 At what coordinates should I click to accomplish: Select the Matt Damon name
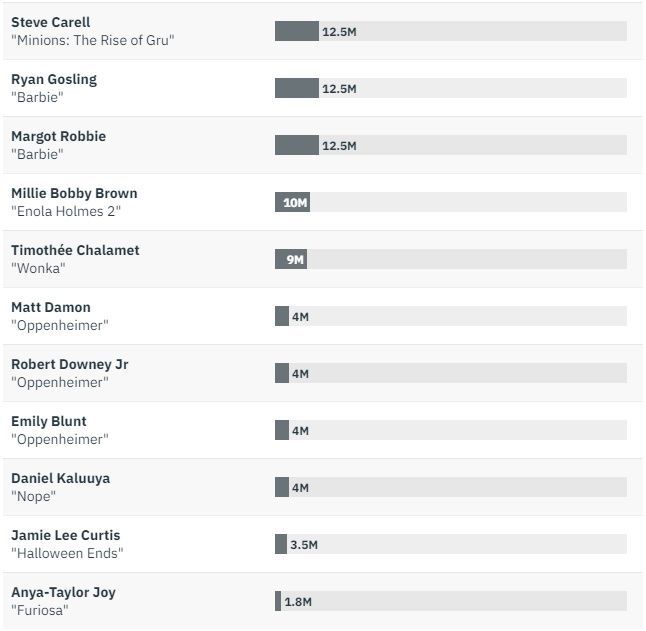point(50,307)
